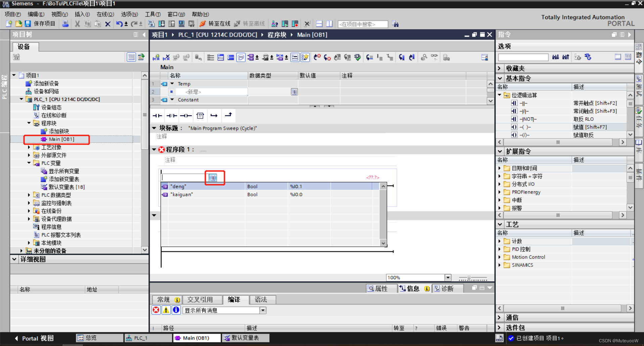
Task: Click the Insert network icon in editor toolbar
Action: [156, 58]
